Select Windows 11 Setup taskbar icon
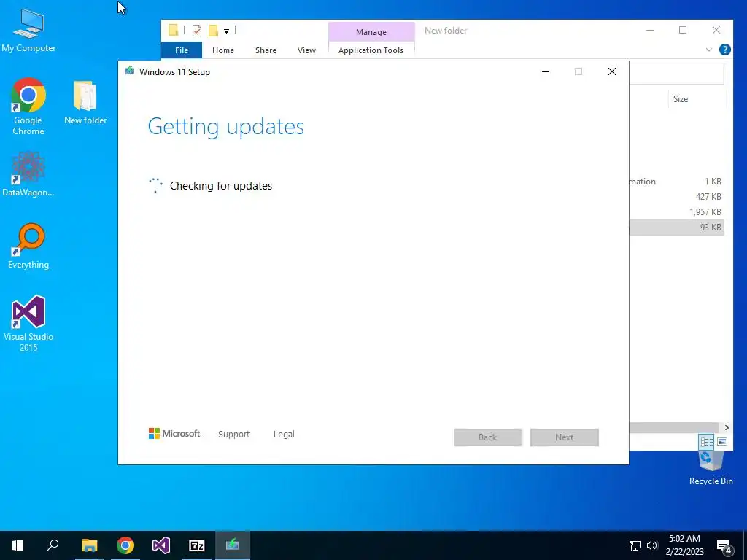The image size is (747, 560). click(233, 545)
